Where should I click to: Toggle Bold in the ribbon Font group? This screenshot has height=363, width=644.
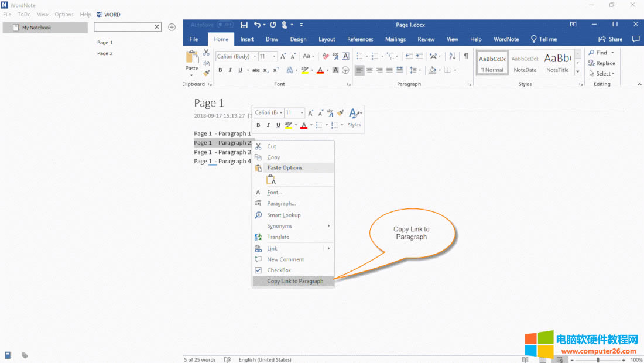pos(220,70)
